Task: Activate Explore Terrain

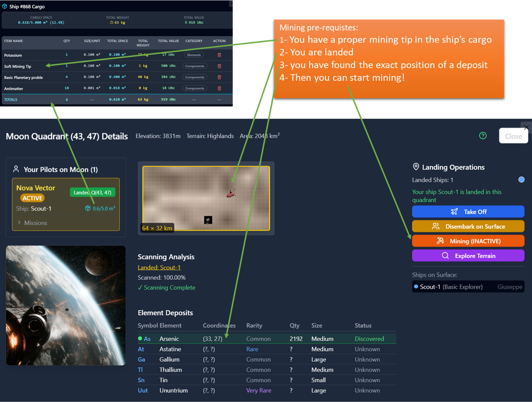Action: coord(468,255)
